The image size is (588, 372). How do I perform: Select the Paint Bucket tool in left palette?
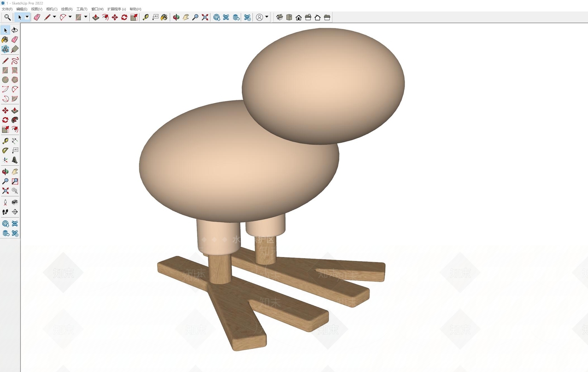pos(5,40)
